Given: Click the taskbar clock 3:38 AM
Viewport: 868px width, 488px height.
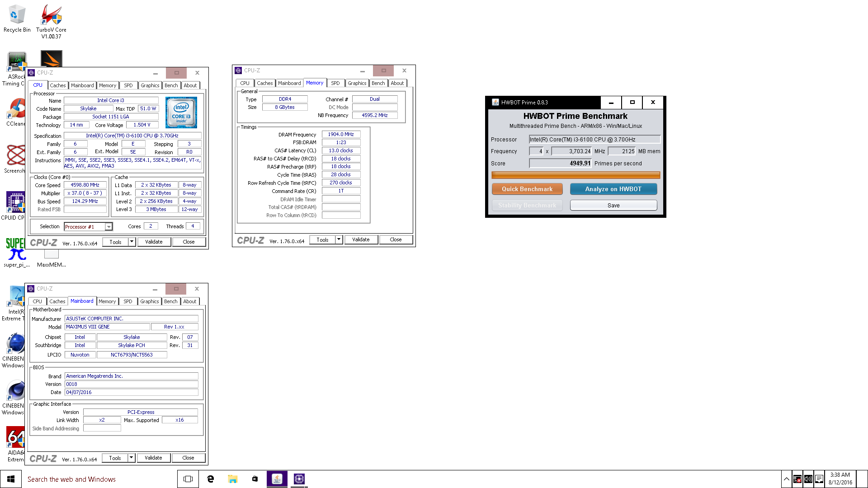Looking at the screenshot, I should (x=840, y=479).
